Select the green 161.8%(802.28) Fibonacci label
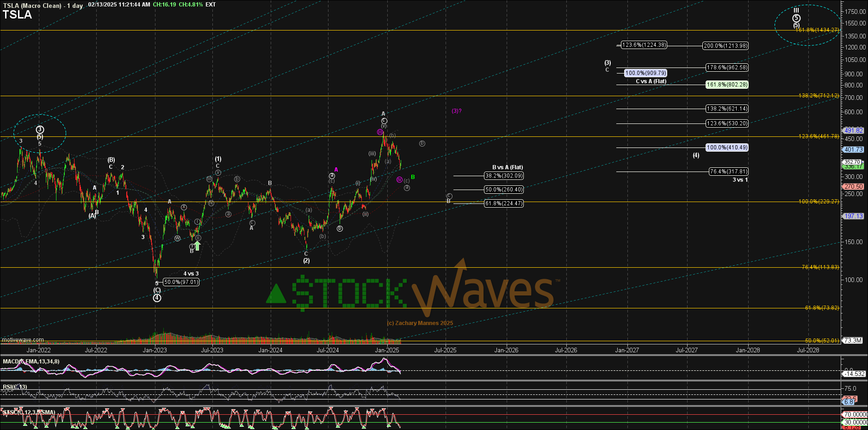868x430 pixels. 727,85
